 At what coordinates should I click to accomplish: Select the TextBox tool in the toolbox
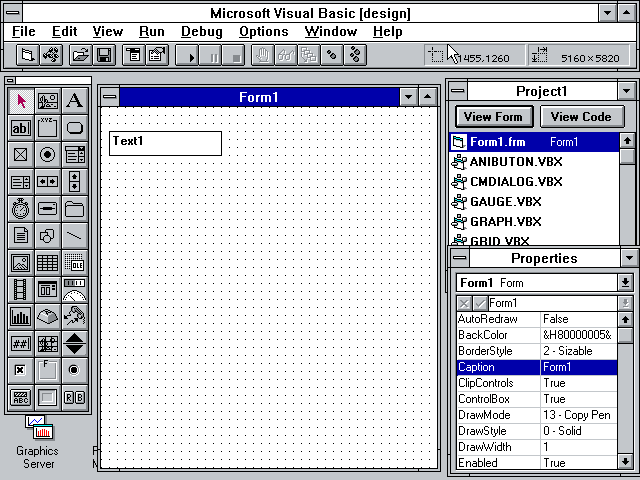pos(21,128)
